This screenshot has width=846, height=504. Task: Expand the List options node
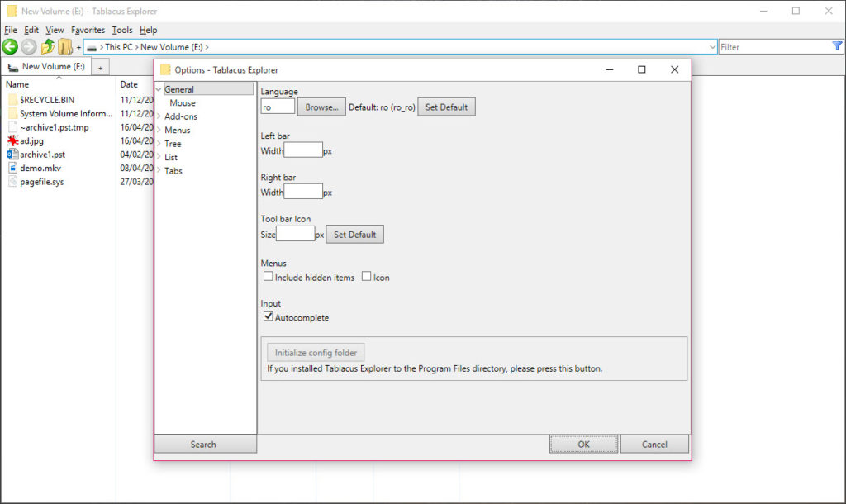[x=159, y=157]
